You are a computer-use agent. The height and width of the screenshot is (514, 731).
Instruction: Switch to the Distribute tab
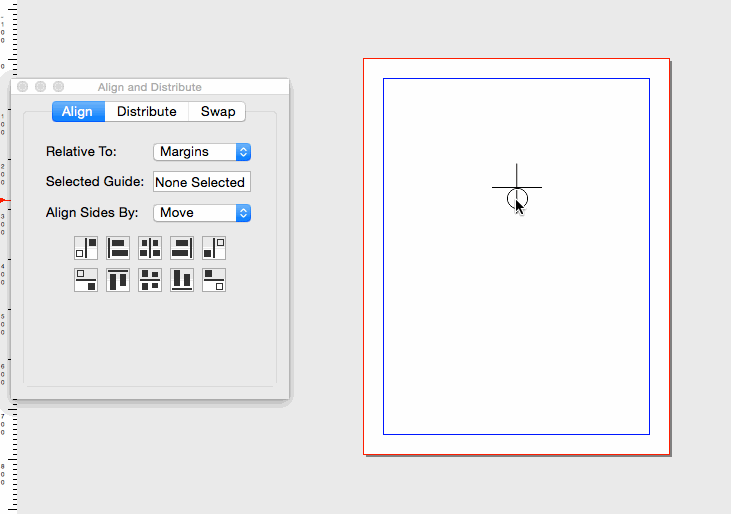[x=147, y=111]
